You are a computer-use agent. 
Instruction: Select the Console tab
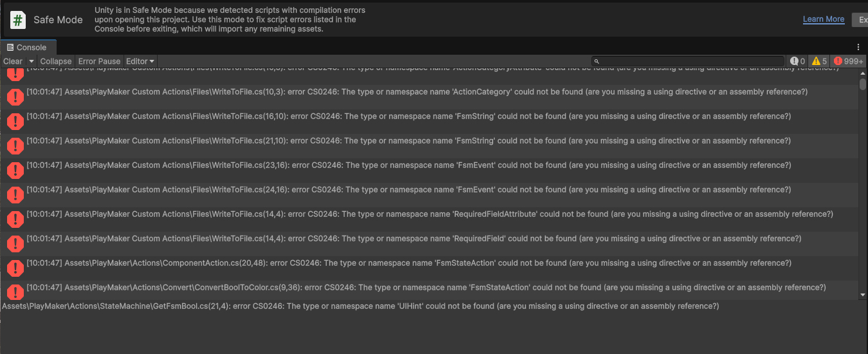point(28,47)
